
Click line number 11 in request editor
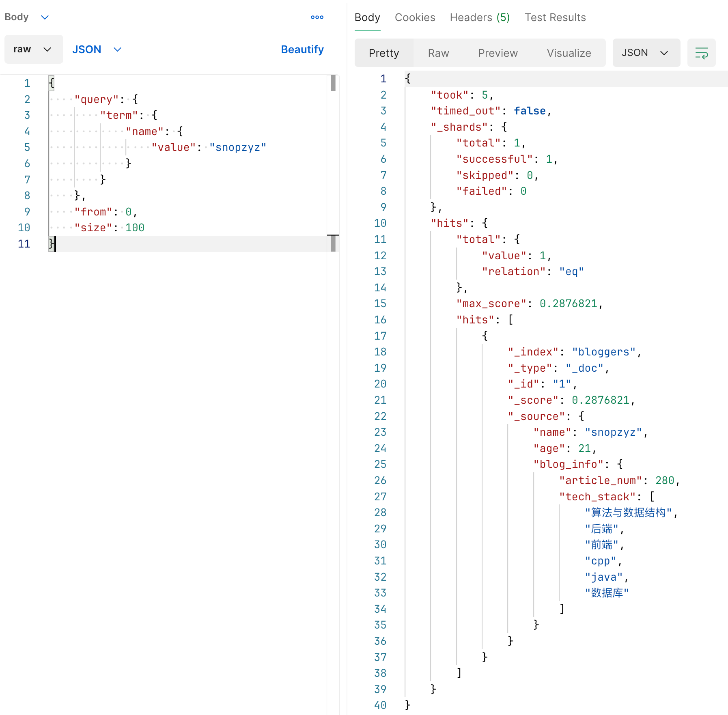pos(24,244)
